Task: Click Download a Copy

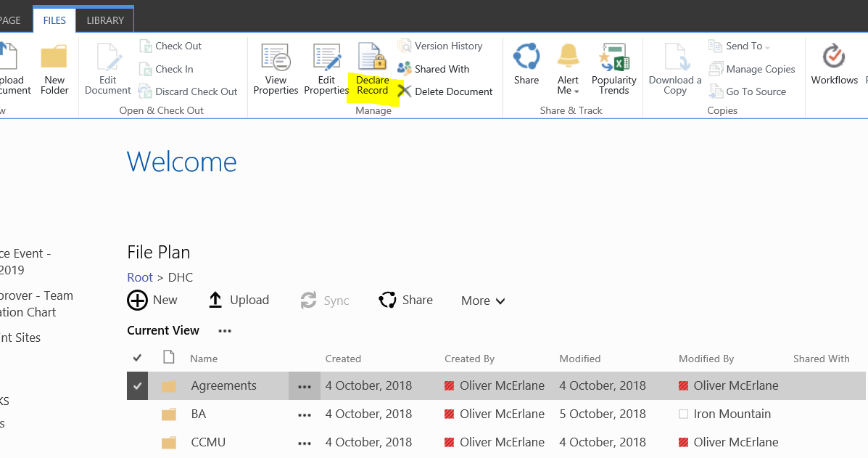Action: pyautogui.click(x=675, y=69)
